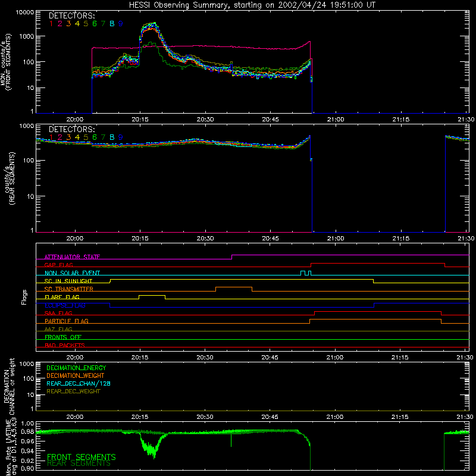The height and width of the screenshot is (476, 476).
Task: Click 0.94 tick label on livetime axis
Action: (27, 450)
